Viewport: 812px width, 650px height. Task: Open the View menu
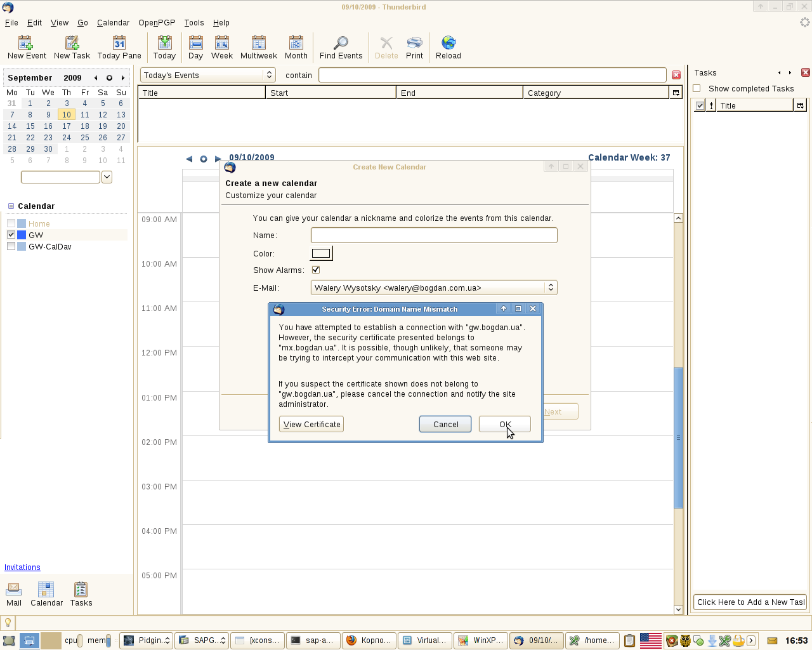pos(60,22)
